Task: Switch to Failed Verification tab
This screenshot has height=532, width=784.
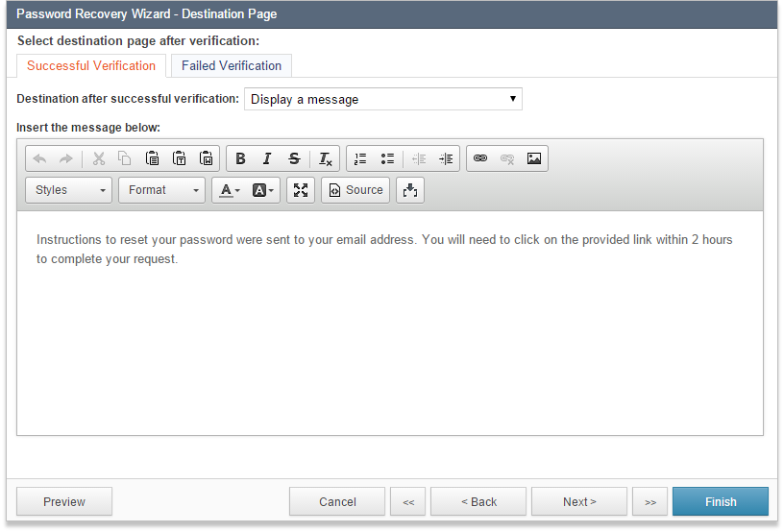Action: click(x=232, y=66)
